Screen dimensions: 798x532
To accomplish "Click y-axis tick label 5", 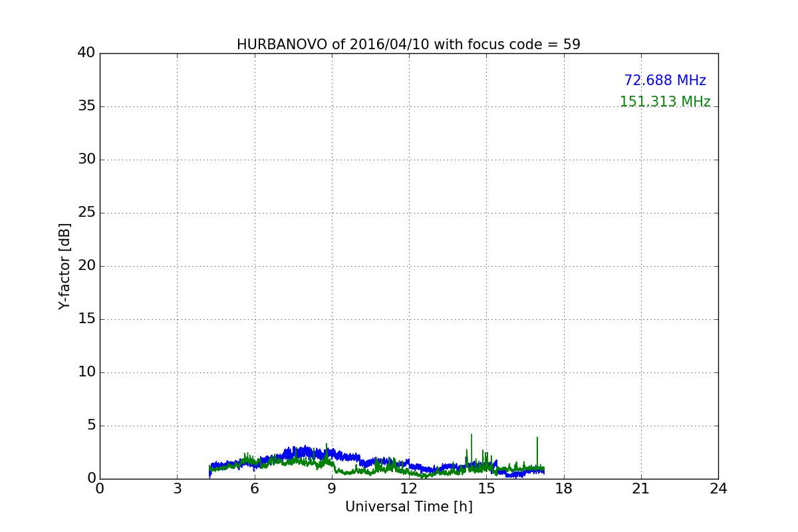I will (91, 426).
